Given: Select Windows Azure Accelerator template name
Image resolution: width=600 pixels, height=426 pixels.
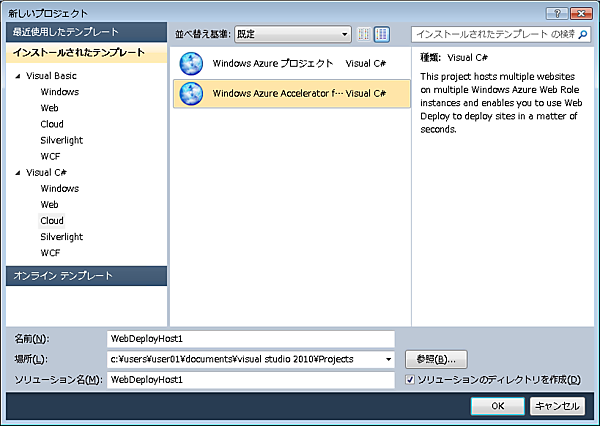Looking at the screenshot, I should 277,93.
